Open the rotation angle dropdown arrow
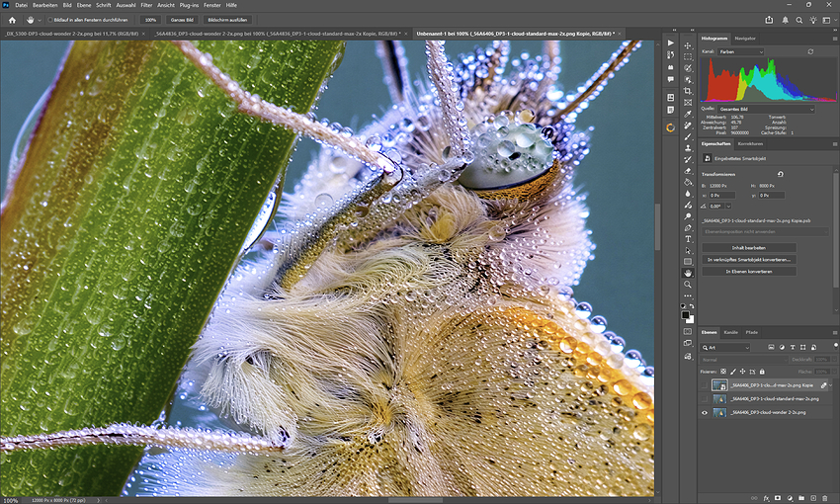Viewport: 840px width, 504px height. pos(728,207)
